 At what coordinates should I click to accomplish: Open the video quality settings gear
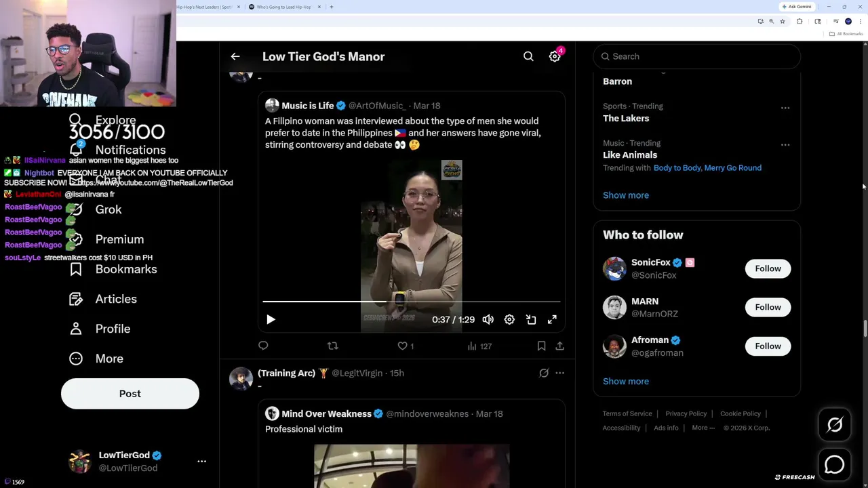(509, 319)
